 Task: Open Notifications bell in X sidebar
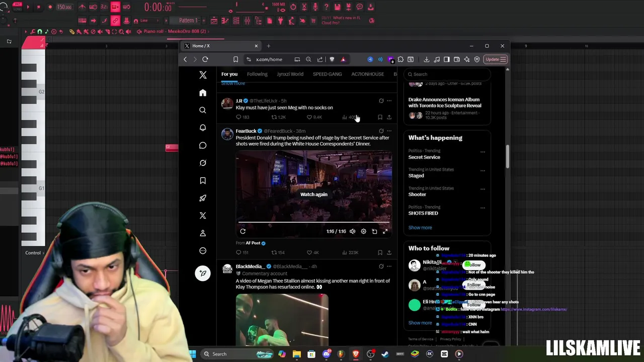pyautogui.click(x=203, y=128)
